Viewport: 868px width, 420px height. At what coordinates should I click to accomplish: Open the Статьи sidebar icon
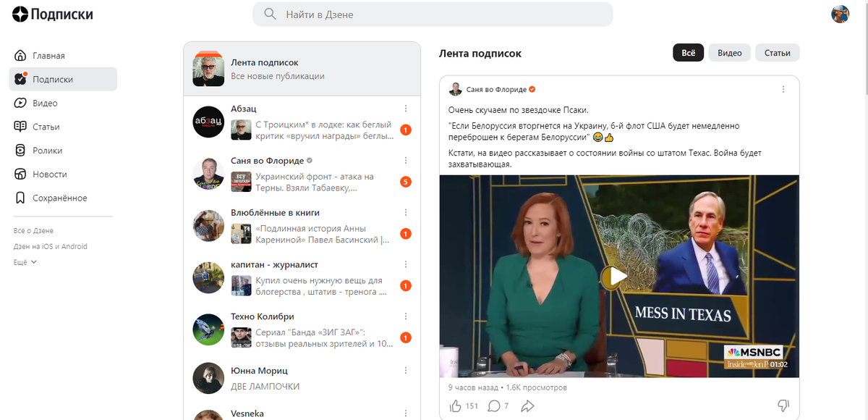[20, 127]
